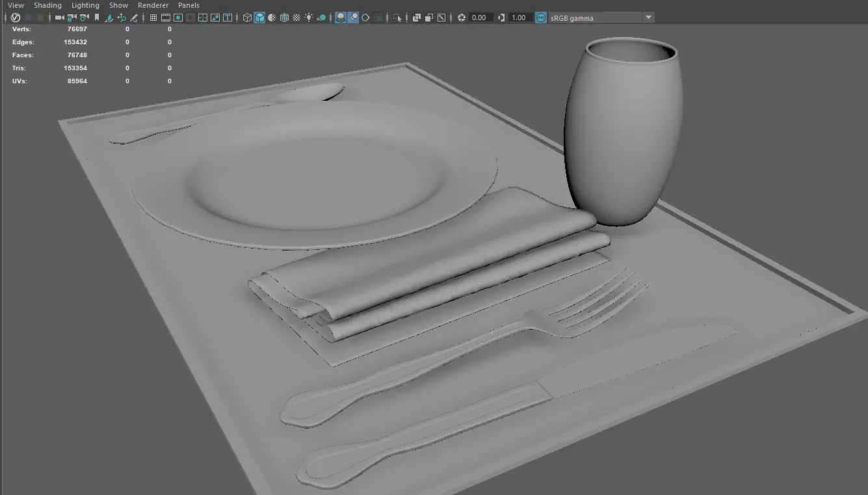Open the Grease Pencil tool

pyautogui.click(x=134, y=18)
